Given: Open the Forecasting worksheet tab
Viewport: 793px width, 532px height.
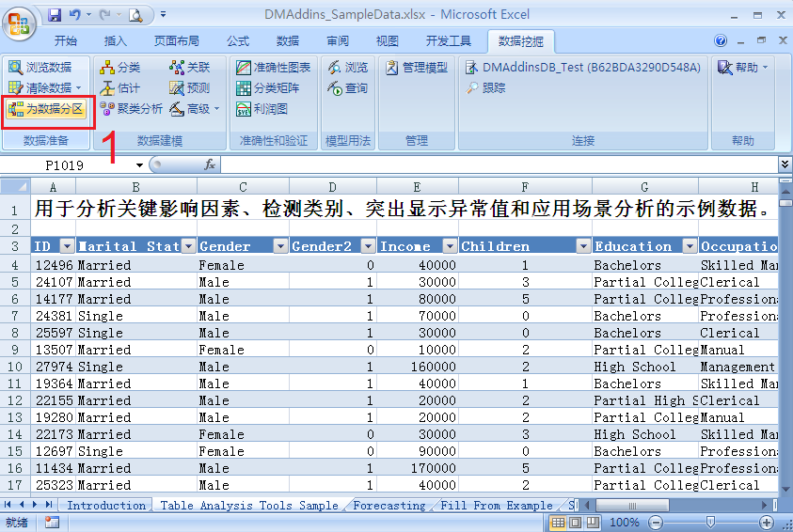Looking at the screenshot, I should (x=389, y=506).
